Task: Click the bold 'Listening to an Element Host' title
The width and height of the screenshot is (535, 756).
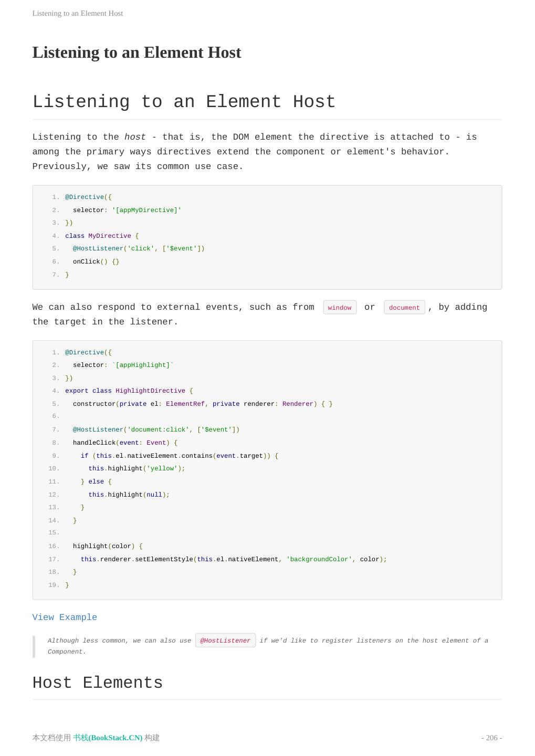Action: click(137, 52)
